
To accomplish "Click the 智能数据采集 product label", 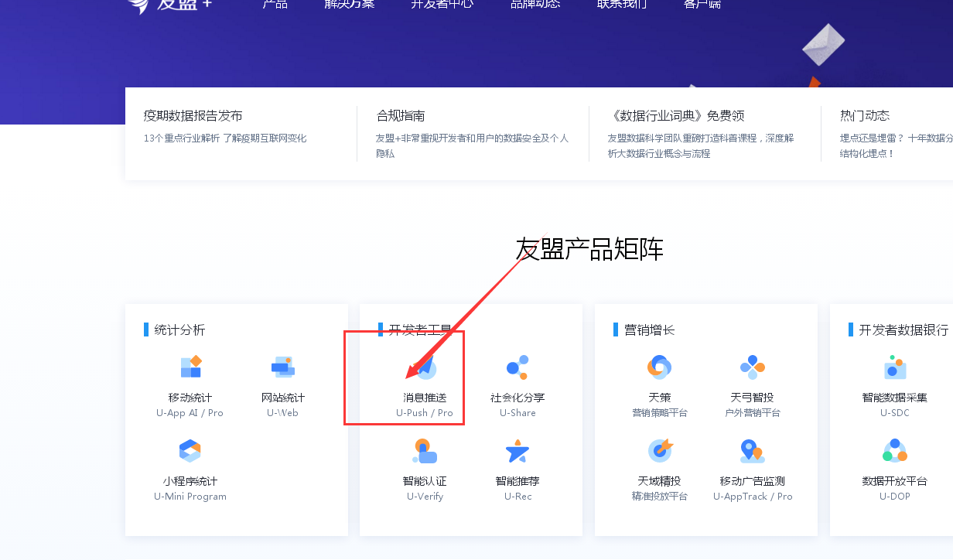I will pos(895,398).
